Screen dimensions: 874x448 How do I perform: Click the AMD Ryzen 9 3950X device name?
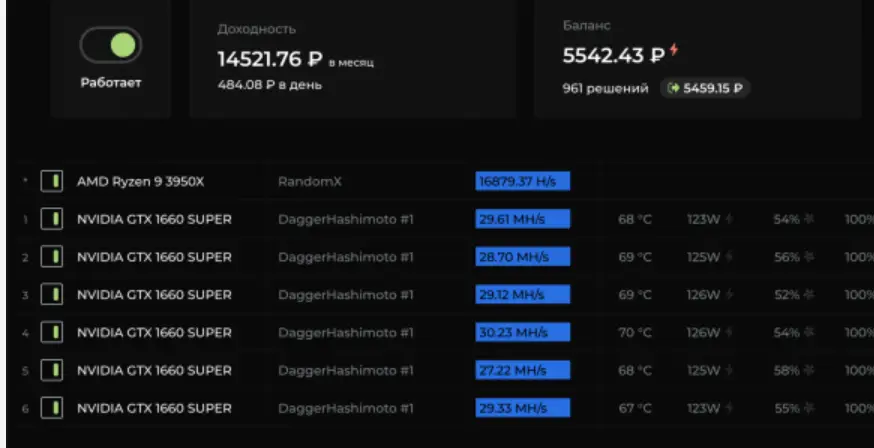point(141,182)
